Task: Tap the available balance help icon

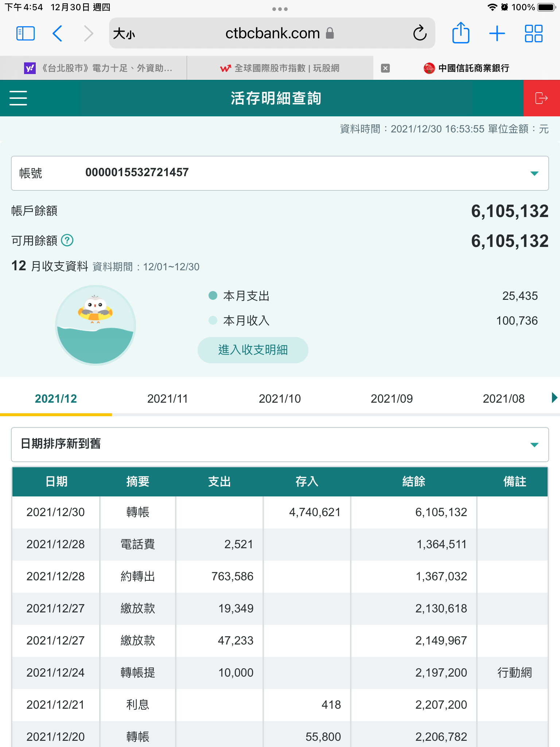Action: point(67,240)
